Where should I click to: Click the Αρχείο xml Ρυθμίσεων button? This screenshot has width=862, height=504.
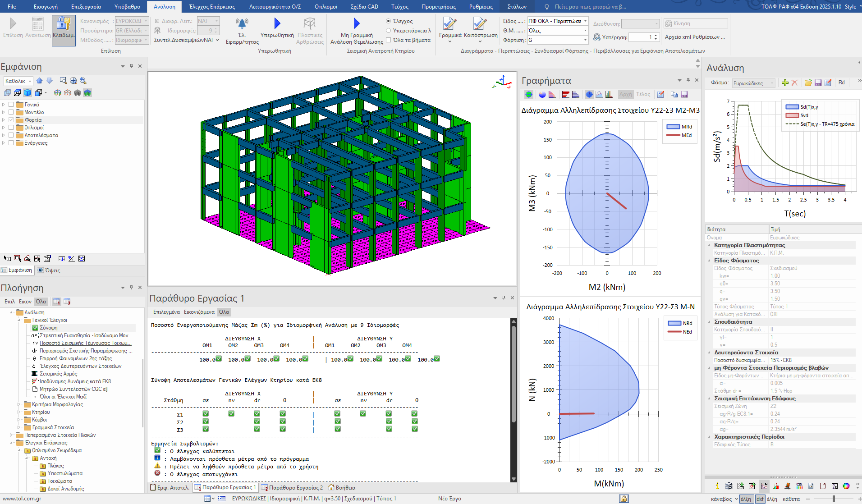tap(694, 37)
